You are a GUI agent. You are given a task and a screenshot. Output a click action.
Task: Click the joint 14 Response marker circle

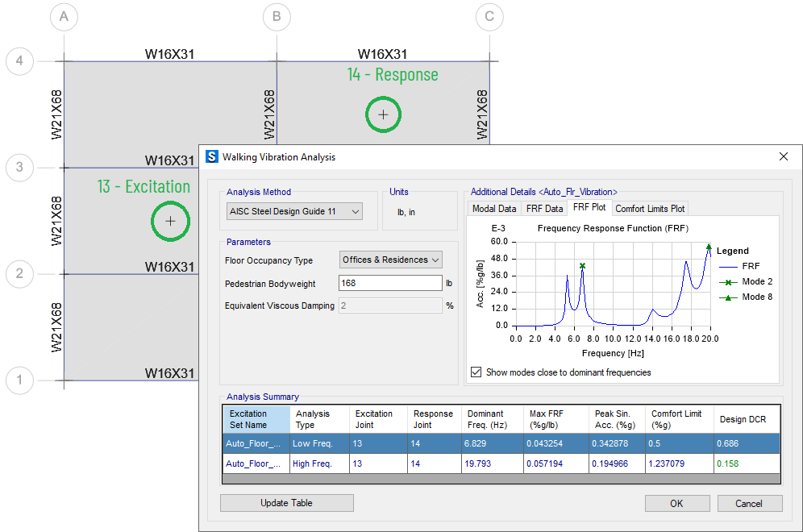pyautogui.click(x=383, y=114)
